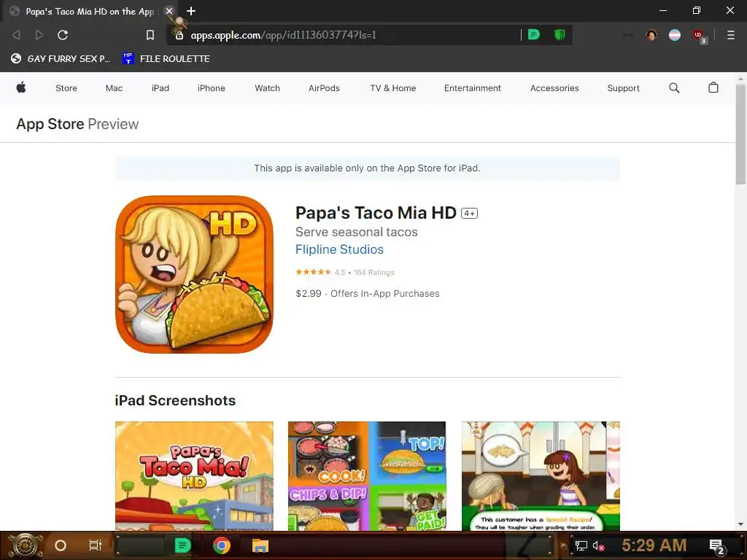Open the Accessories menu item
Screen dimensions: 747x560
pyautogui.click(x=554, y=88)
